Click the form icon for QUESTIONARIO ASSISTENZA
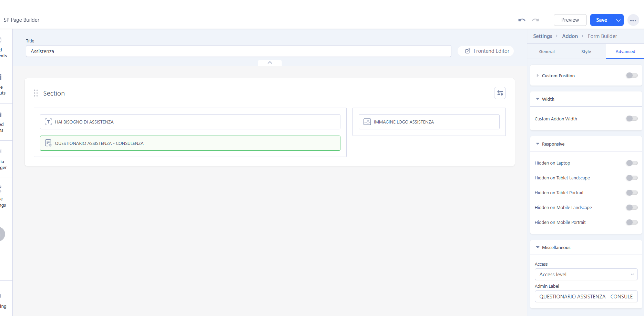Viewport: 644px width, 316px height. point(49,143)
